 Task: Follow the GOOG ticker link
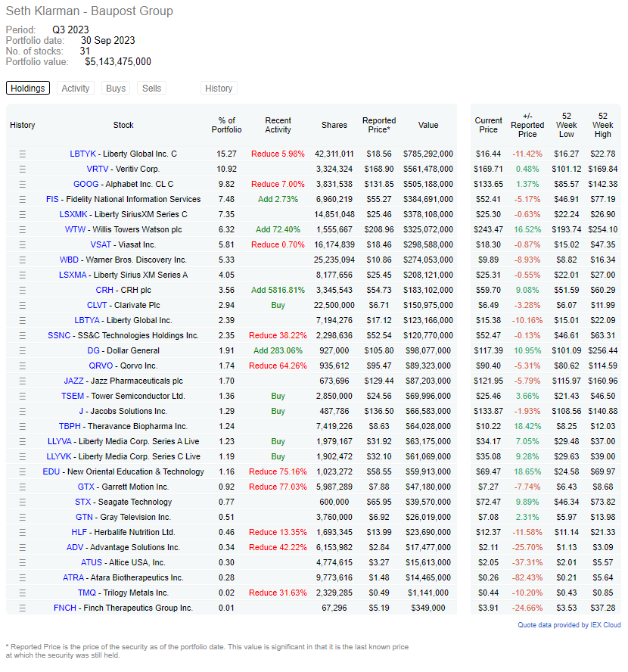[85, 185]
